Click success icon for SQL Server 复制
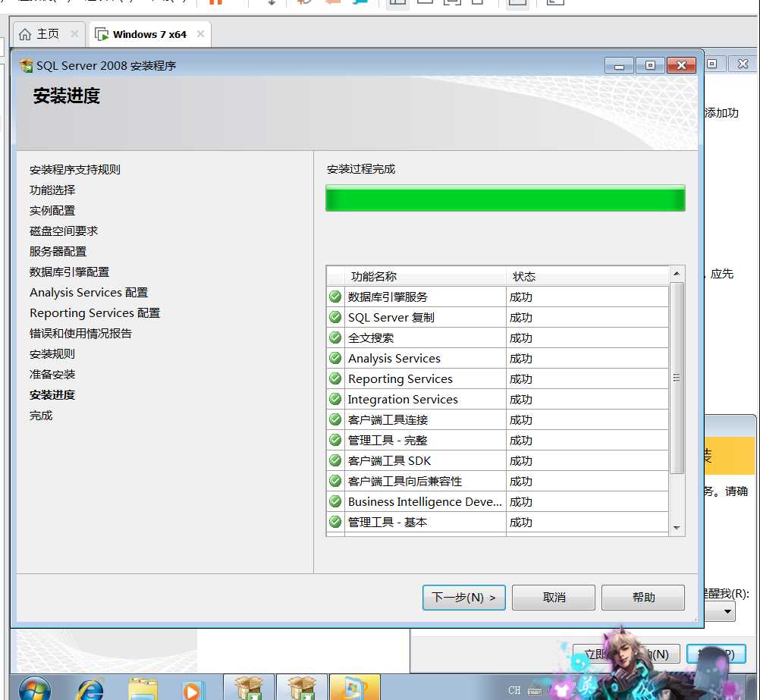The width and height of the screenshot is (760, 700). [x=335, y=317]
